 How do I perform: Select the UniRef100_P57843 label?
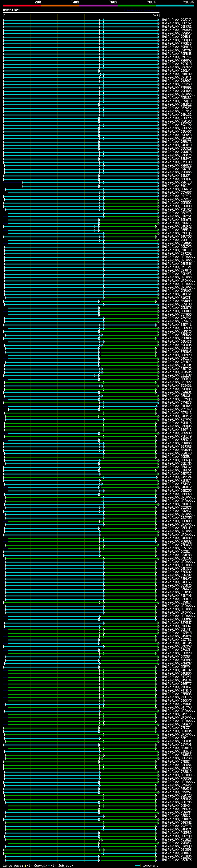coord(177,413)
